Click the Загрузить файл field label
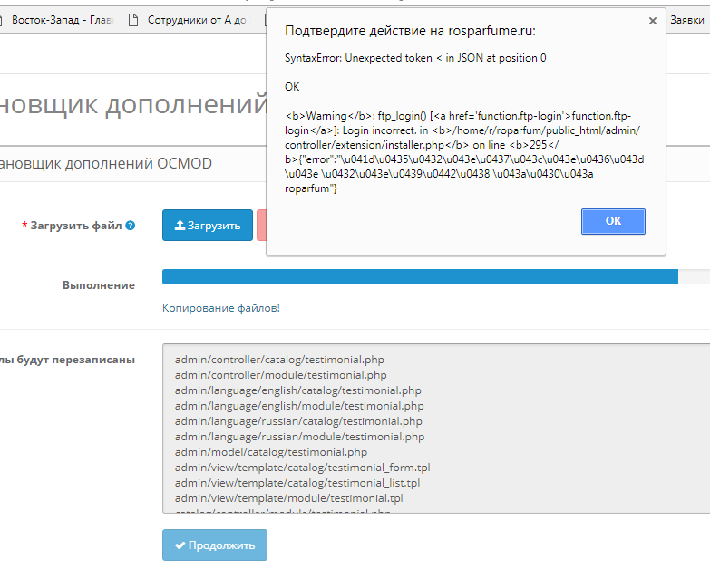Viewport: 710px width, 588px height. pos(76,226)
